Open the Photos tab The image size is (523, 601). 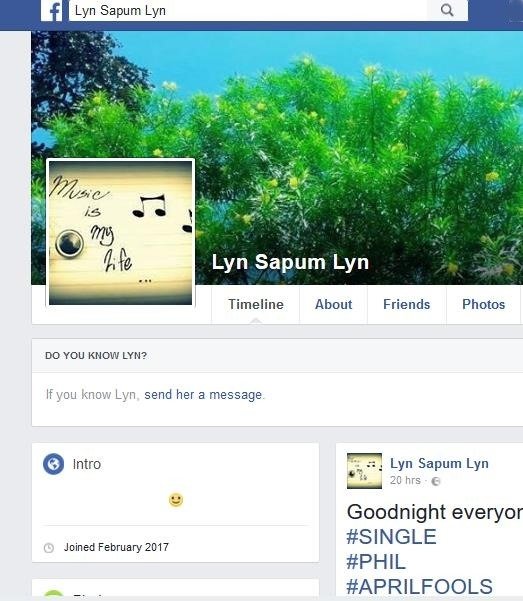(484, 304)
